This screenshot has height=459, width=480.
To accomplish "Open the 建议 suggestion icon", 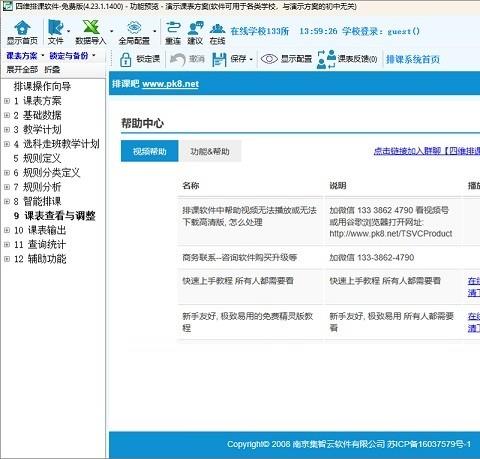I will (195, 28).
